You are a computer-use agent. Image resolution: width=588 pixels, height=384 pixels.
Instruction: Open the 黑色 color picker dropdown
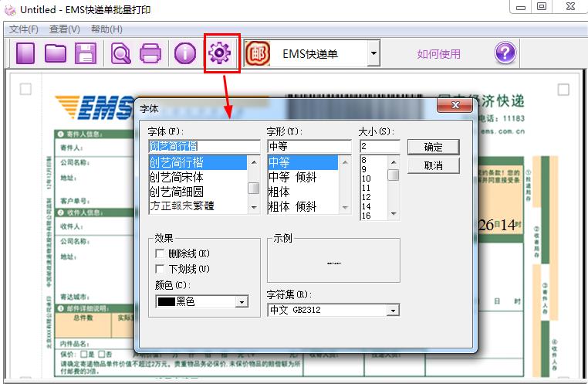point(242,302)
